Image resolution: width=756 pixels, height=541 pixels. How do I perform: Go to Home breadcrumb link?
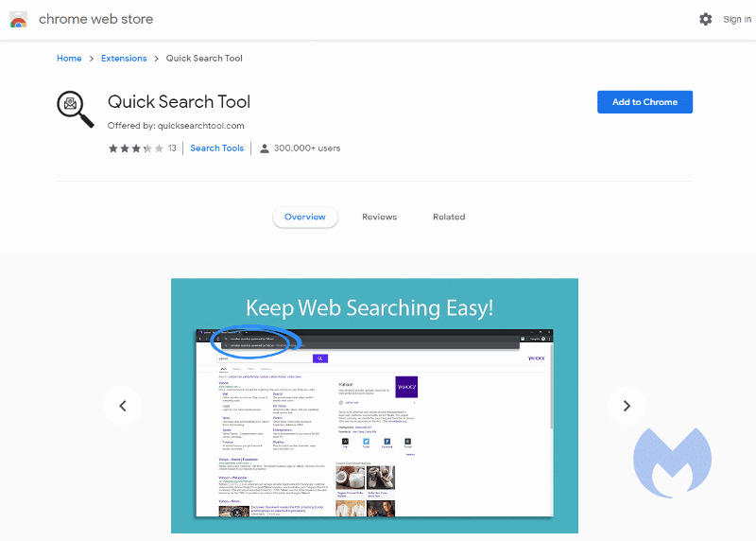(69, 59)
